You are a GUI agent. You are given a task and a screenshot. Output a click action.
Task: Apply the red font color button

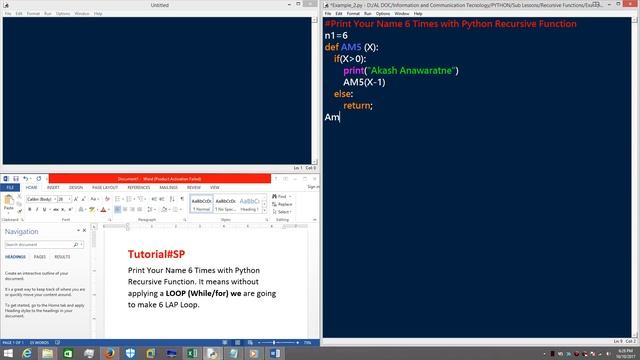pyautogui.click(x=103, y=209)
